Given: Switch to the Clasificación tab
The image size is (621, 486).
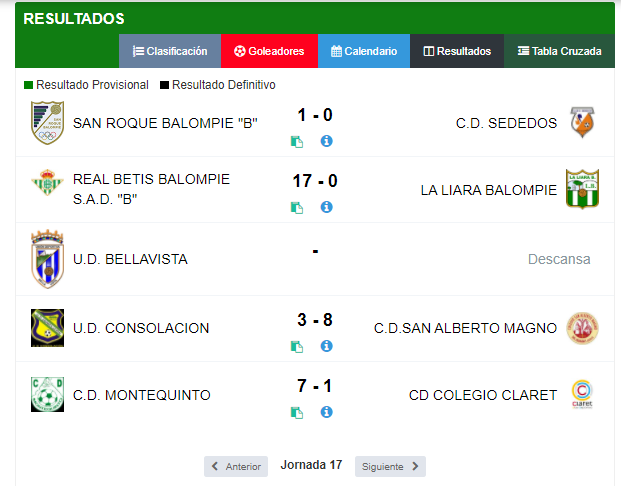Looking at the screenshot, I should click(x=170, y=51).
